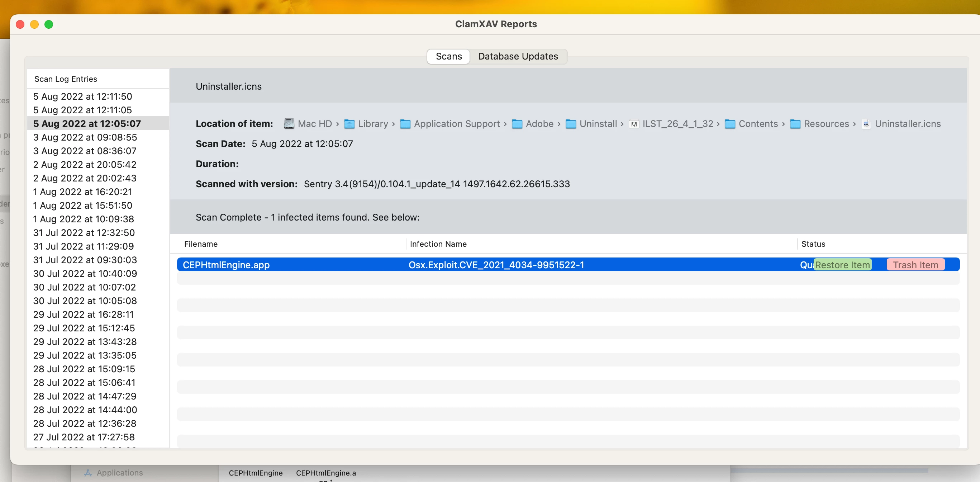This screenshot has width=980, height=482.
Task: Select scan entry 31 Jul 2022 at 12:32:50
Action: click(x=84, y=233)
